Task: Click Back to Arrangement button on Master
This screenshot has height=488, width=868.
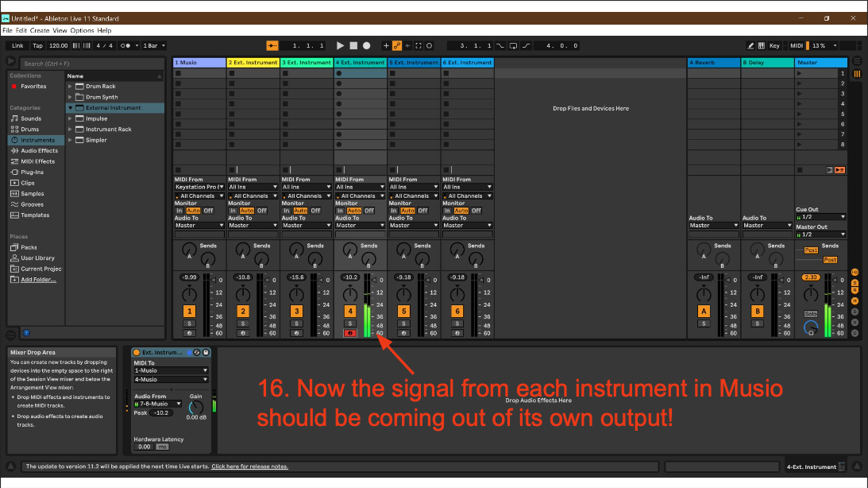Action: [839, 170]
